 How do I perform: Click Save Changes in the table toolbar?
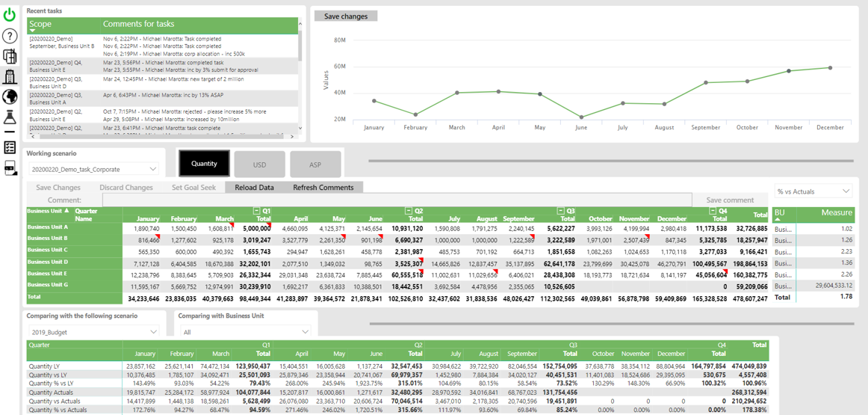58,187
